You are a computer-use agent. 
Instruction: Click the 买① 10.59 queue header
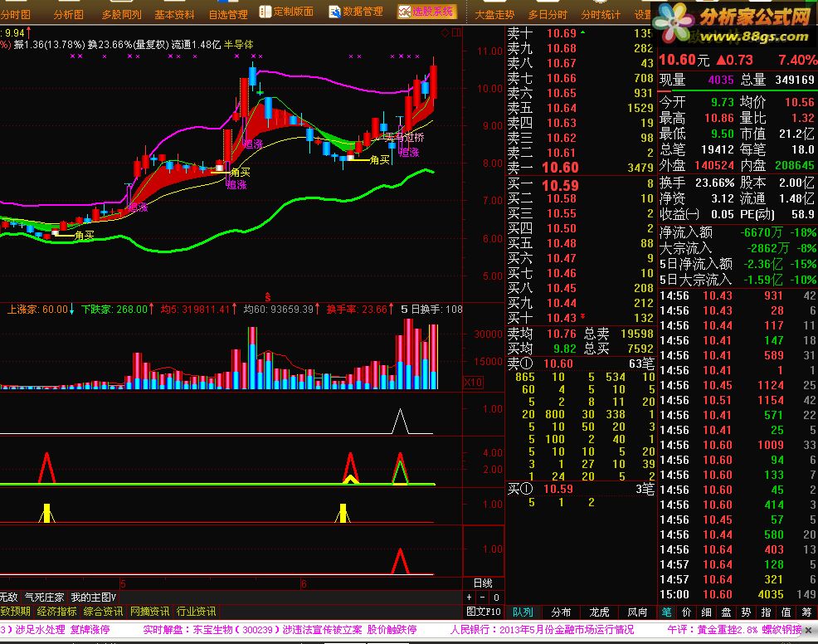(580, 489)
